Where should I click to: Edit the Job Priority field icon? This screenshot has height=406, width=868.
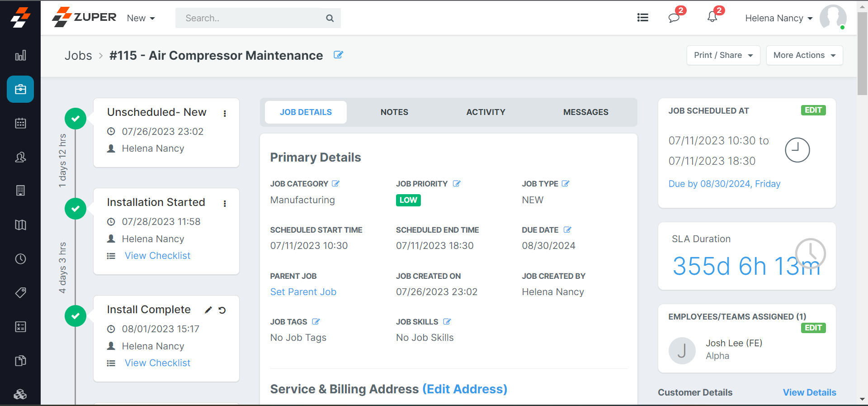pos(457,184)
